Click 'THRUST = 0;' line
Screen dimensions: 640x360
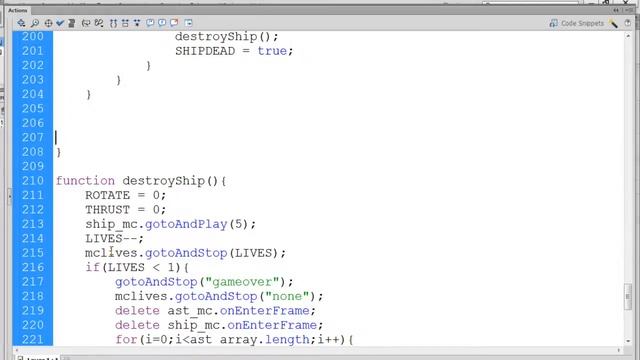126,210
